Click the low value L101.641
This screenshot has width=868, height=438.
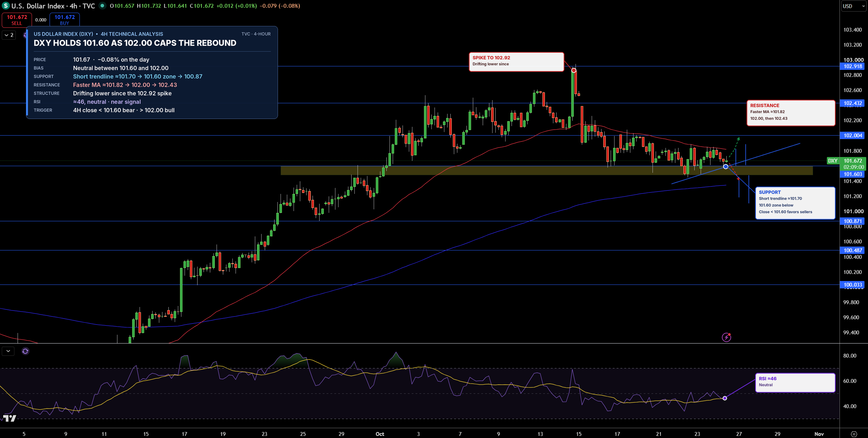(176, 6)
